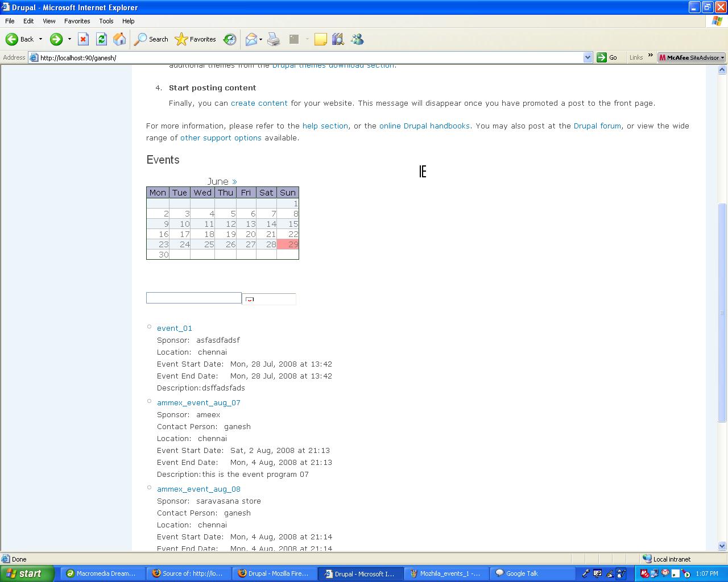Viewport: 728px width, 582px height.
Task: Click the yellow note toolbar icon
Action: coord(321,39)
